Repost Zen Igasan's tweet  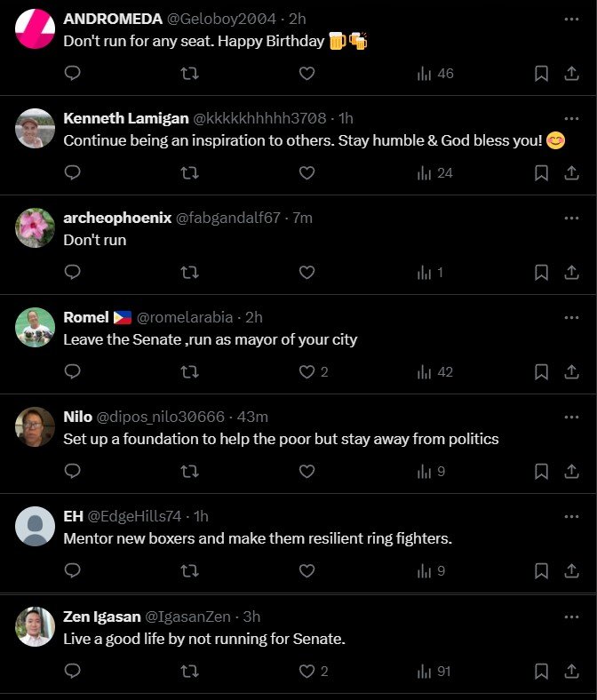[189, 671]
